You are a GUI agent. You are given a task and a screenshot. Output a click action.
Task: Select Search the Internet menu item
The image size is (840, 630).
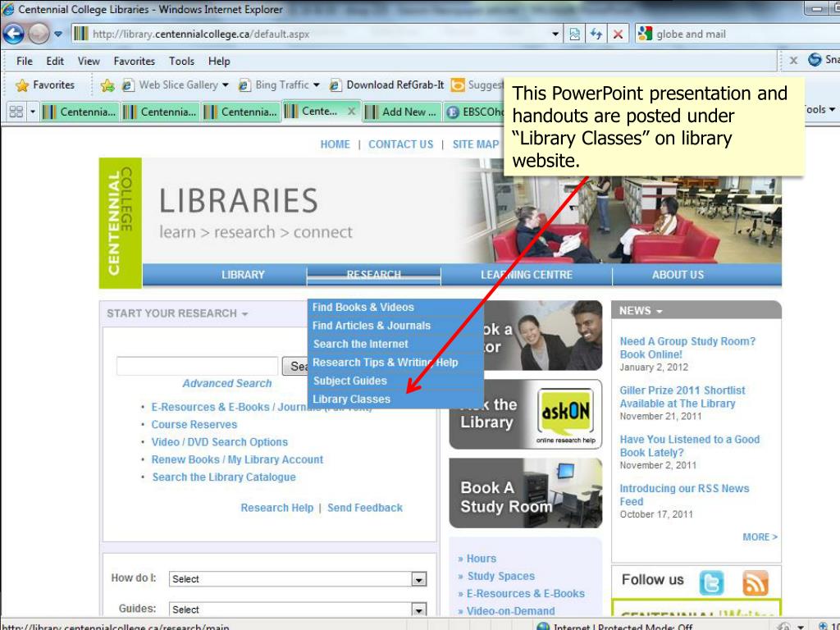[x=395, y=344]
